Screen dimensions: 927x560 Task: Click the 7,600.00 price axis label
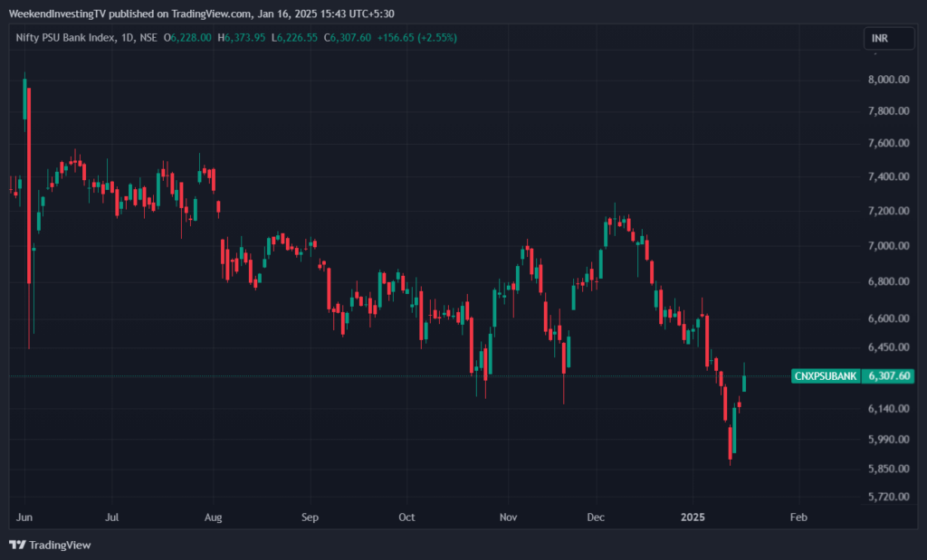(889, 143)
